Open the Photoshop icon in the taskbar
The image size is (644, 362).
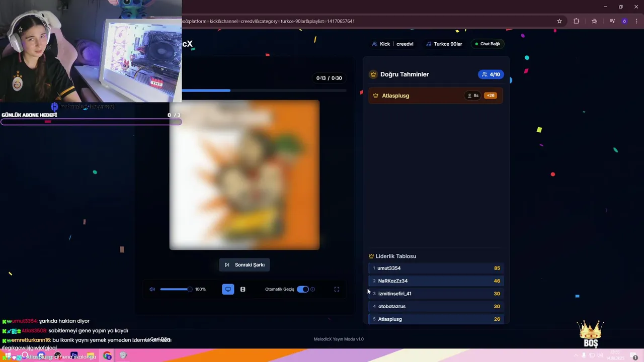(74, 356)
